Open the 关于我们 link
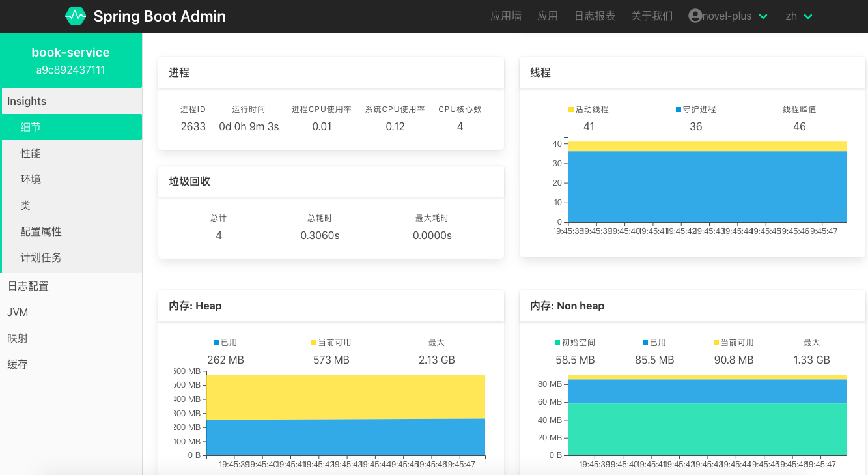Screen dimensions: 868x475 pos(652,16)
